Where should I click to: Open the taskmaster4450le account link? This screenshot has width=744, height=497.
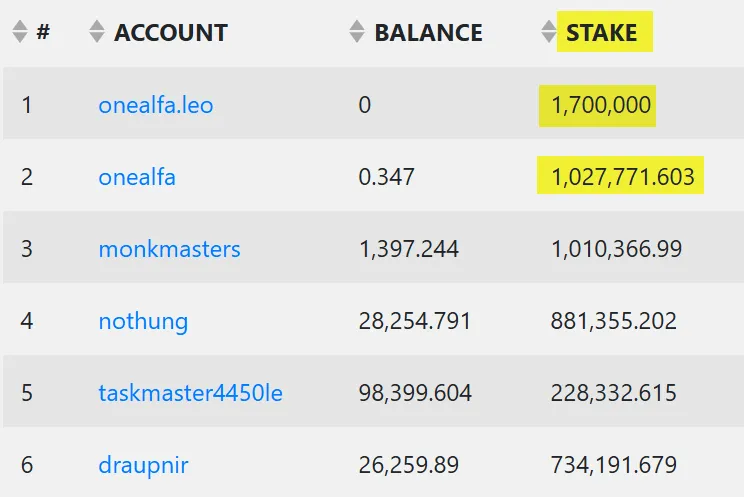point(190,393)
